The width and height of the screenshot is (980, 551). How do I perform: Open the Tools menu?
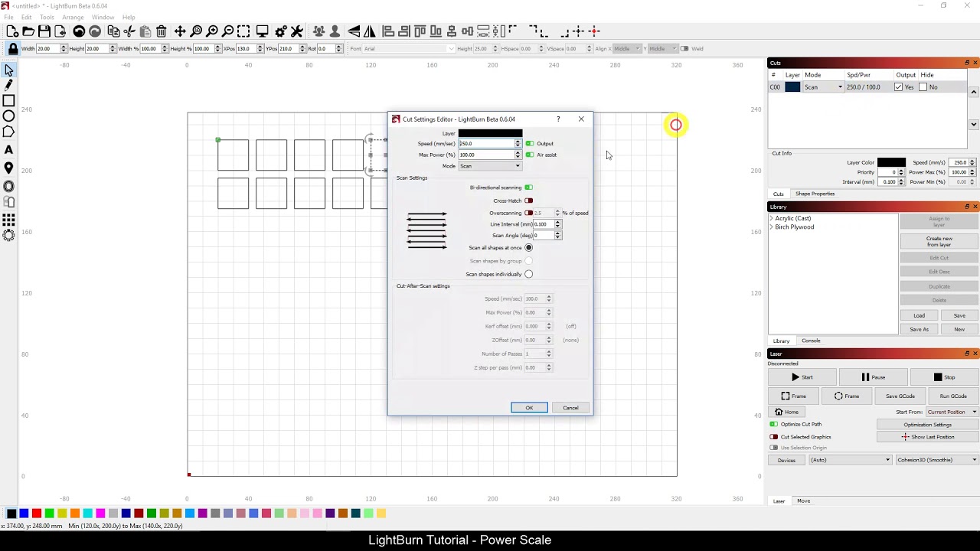coord(47,17)
